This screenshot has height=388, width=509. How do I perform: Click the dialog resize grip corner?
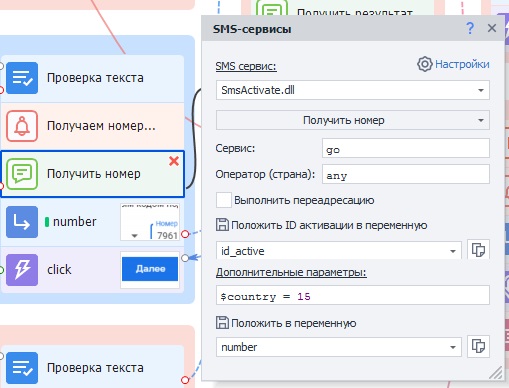pyautogui.click(x=496, y=373)
